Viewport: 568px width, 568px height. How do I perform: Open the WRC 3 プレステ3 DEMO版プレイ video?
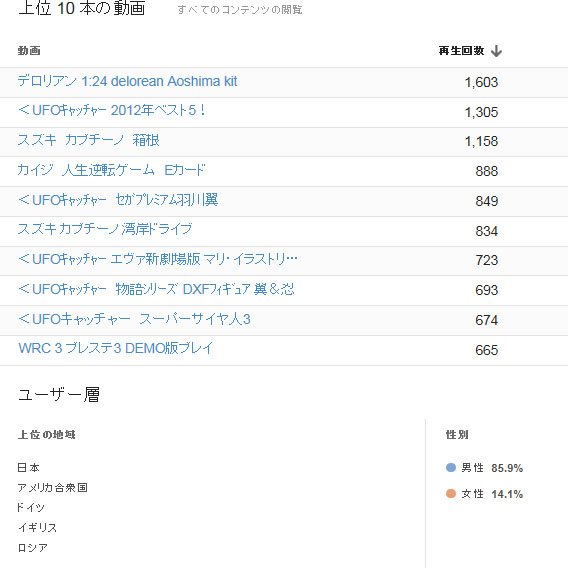tap(116, 348)
